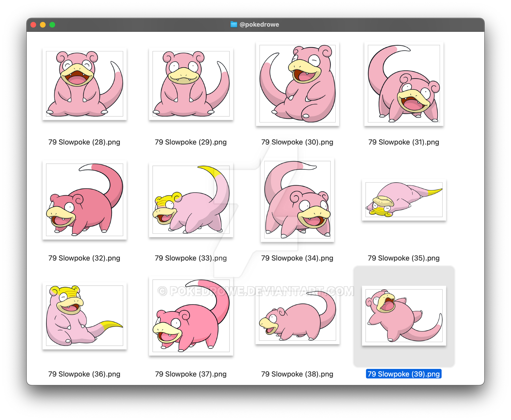Click the file name 79 Slowpoke (34).png
The width and height of the screenshot is (511, 420).
297,258
